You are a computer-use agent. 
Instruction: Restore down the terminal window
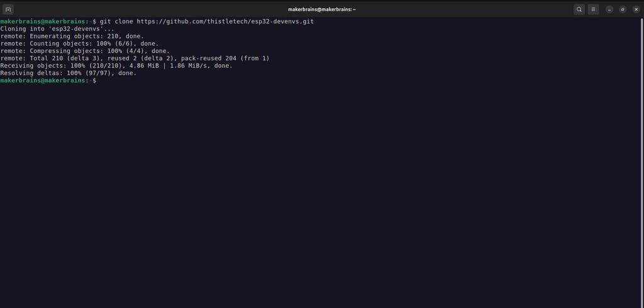tap(623, 9)
